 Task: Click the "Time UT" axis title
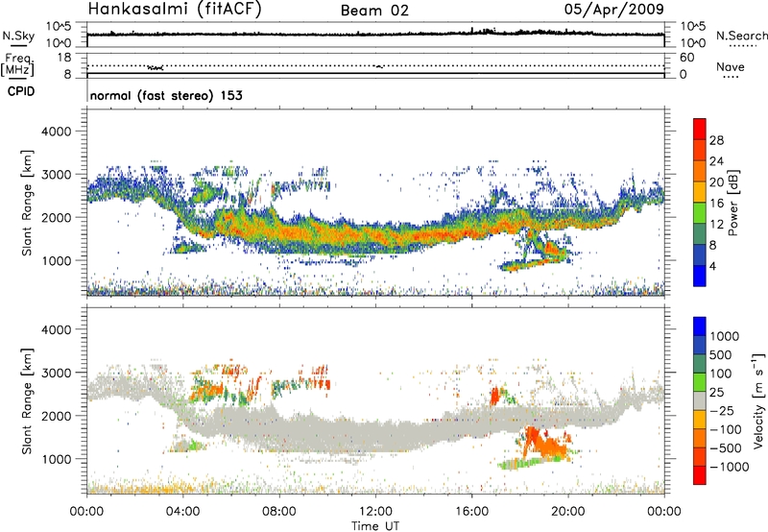[375, 525]
